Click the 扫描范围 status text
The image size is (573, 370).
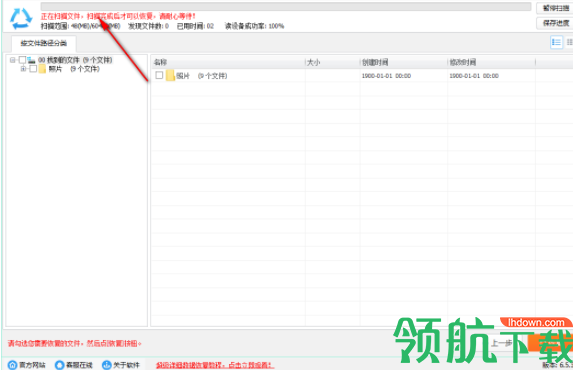tap(80, 26)
